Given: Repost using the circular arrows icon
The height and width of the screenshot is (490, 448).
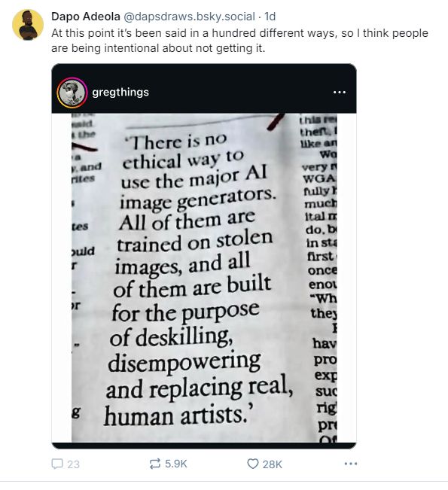Looking at the screenshot, I should 155,464.
